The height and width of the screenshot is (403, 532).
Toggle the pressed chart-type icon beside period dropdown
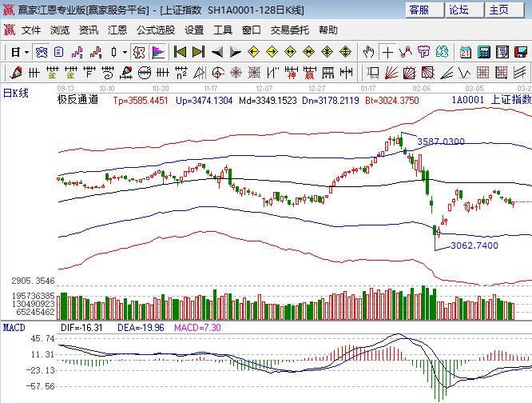tap(41, 52)
